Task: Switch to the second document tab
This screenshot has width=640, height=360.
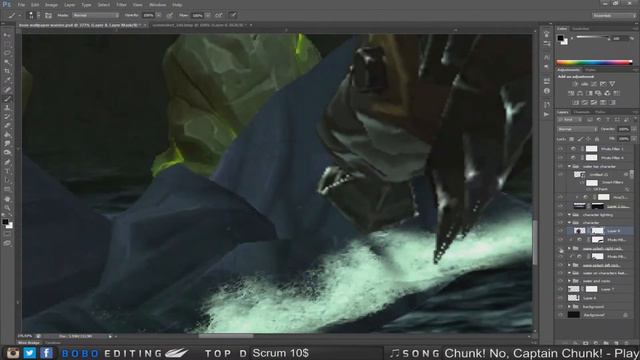Action: tap(200, 25)
